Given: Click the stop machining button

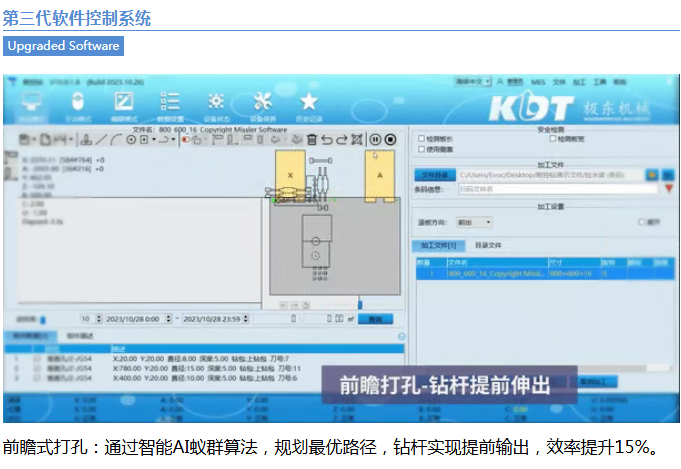Looking at the screenshot, I should [x=390, y=140].
